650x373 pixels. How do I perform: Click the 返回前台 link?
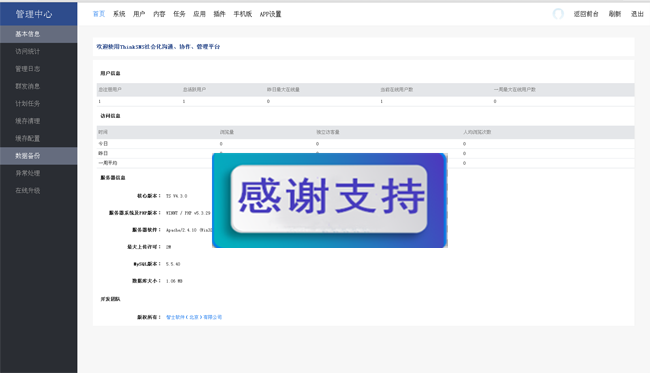(x=586, y=14)
